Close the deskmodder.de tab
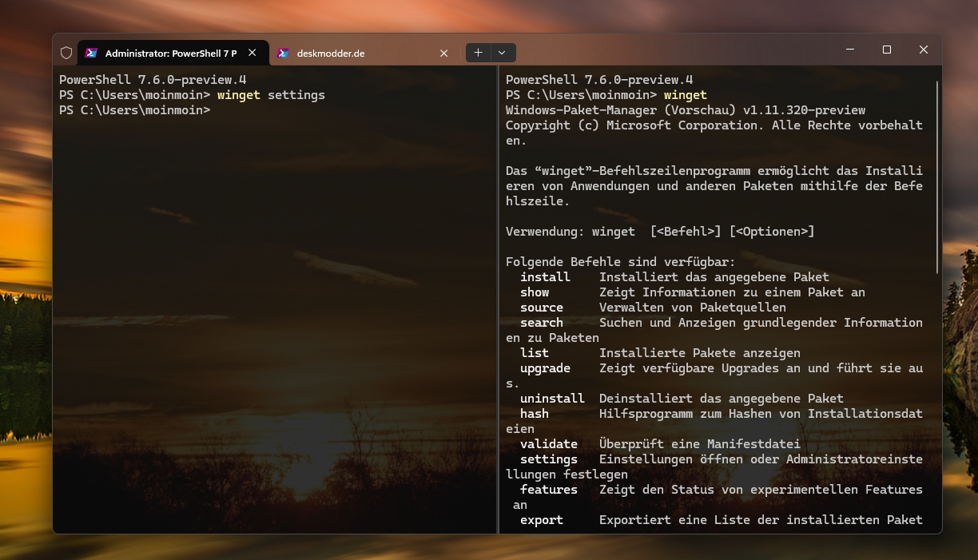 [443, 54]
